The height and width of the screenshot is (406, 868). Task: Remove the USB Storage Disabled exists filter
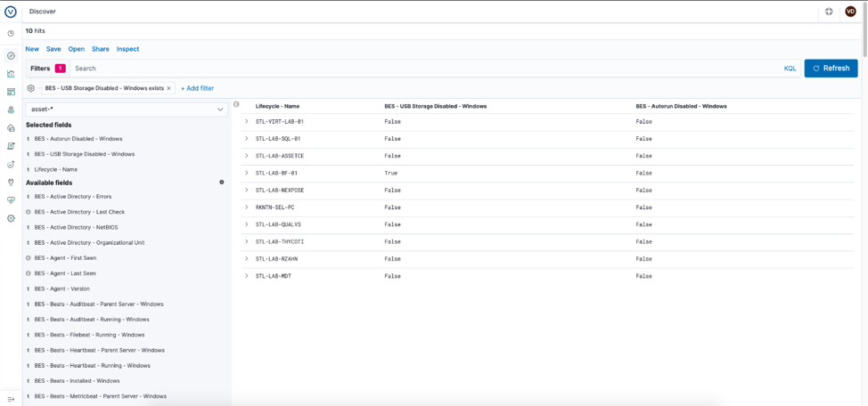[168, 88]
